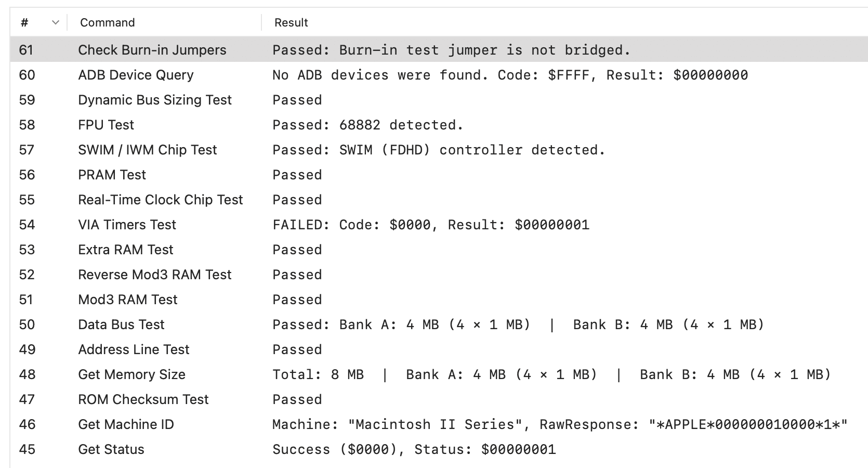Click the Data Bus Test result text
This screenshot has height=468, width=868.
518,324
